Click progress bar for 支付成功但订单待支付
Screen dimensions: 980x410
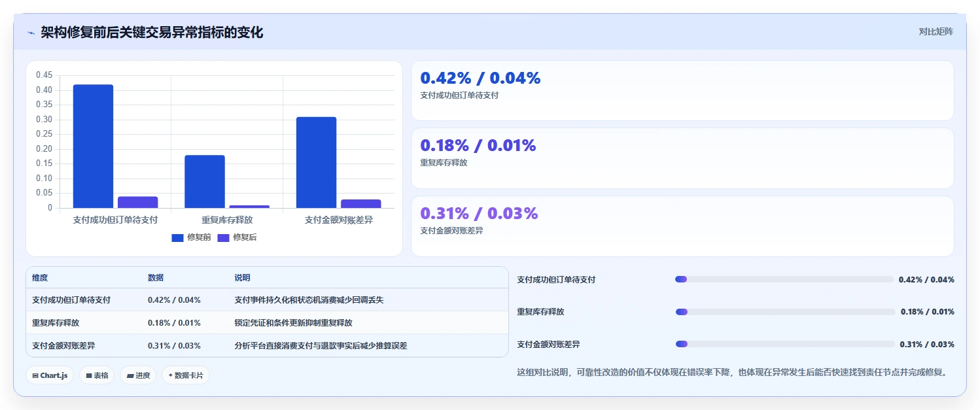click(784, 279)
